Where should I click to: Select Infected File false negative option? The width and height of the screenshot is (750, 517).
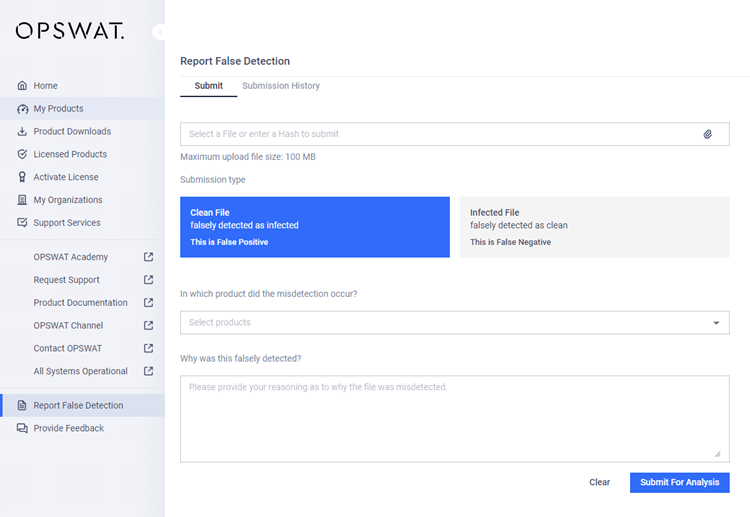(594, 227)
